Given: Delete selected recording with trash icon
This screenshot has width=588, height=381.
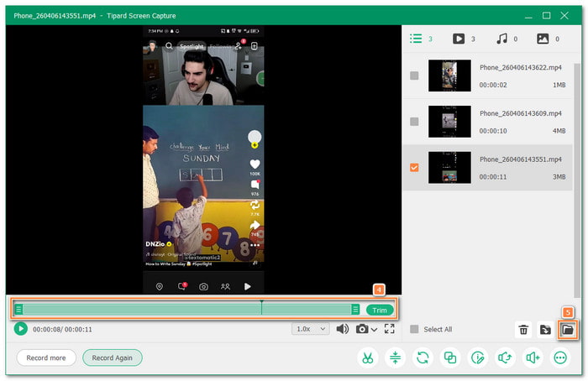Looking at the screenshot, I should [x=523, y=330].
